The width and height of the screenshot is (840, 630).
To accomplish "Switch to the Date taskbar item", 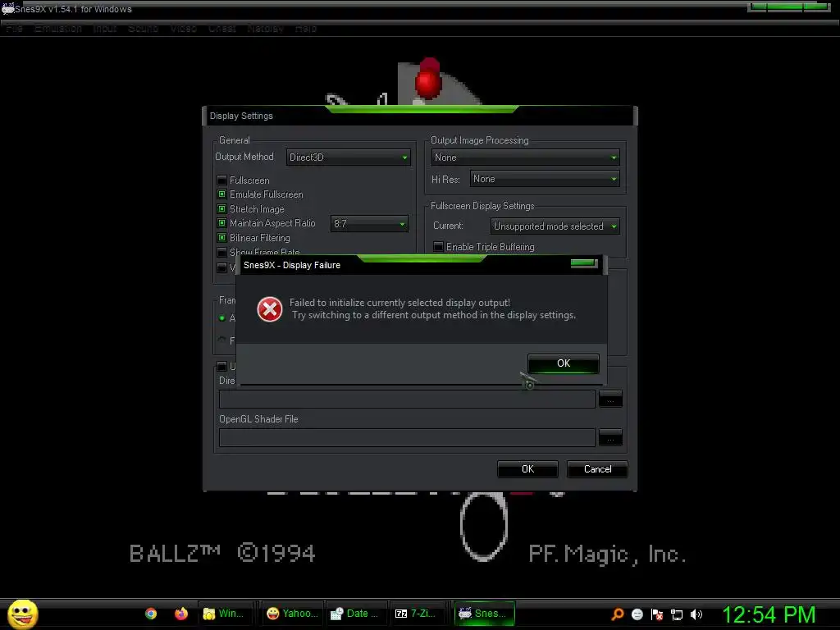I will (355, 614).
